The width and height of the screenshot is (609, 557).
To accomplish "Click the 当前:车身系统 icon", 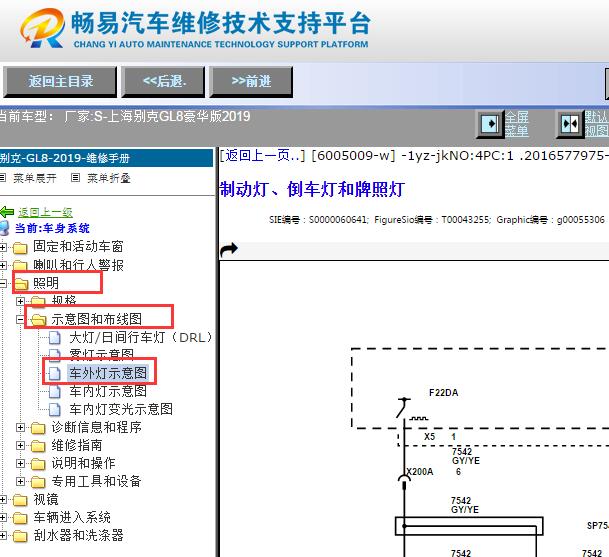I will [x=4, y=228].
